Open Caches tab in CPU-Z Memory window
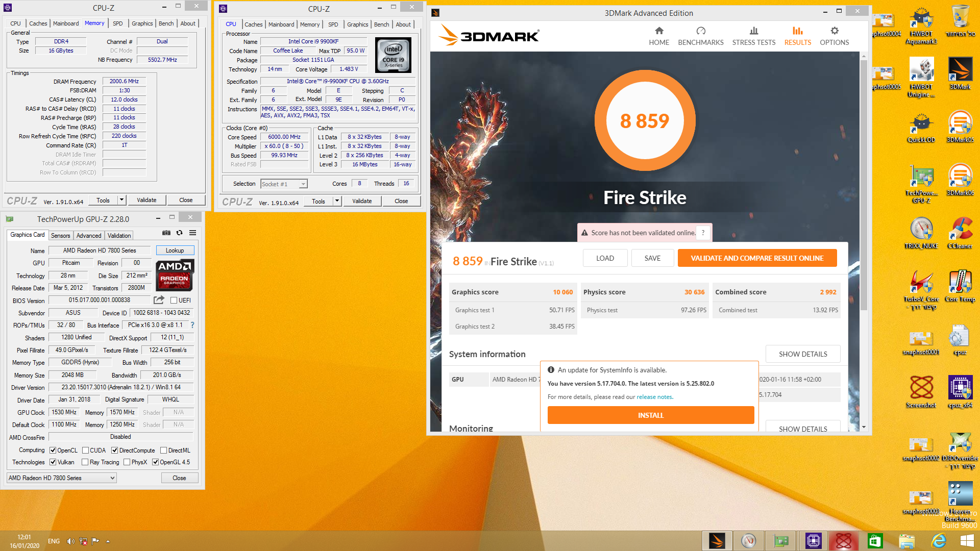 tap(38, 23)
